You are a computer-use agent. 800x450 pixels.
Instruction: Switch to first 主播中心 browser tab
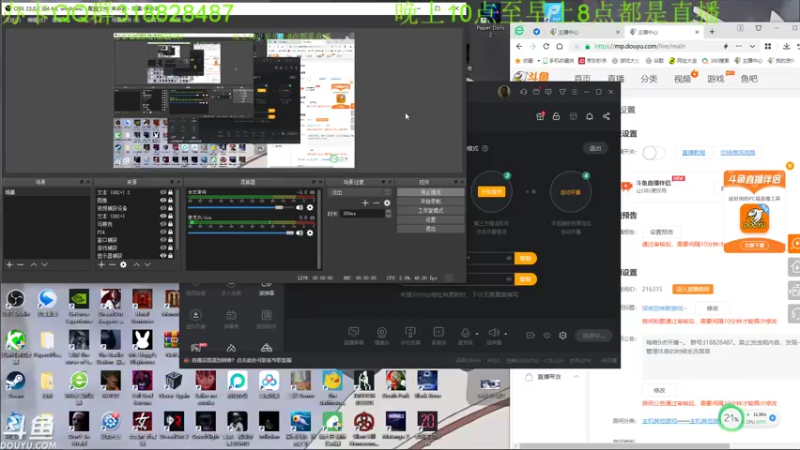tap(584, 32)
